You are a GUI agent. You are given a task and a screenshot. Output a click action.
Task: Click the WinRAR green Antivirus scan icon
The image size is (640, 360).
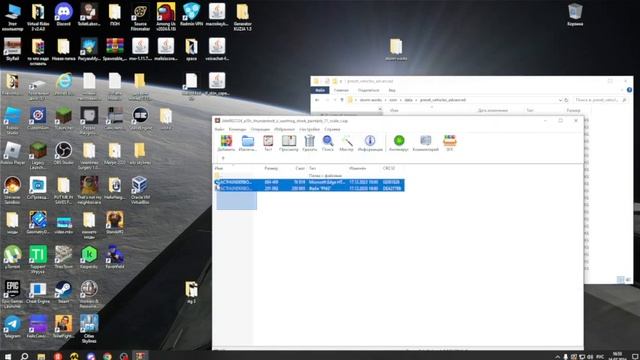pos(399,143)
